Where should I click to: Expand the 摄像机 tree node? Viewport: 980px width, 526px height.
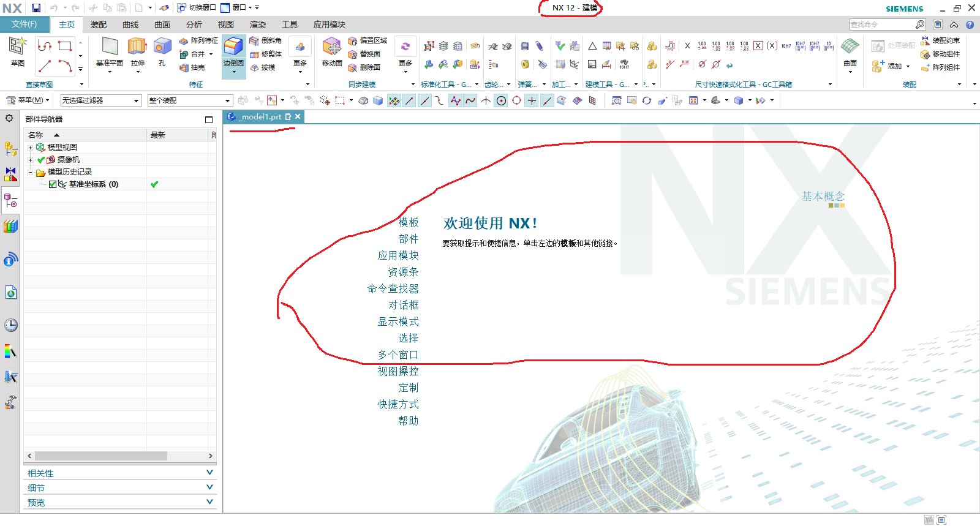pos(30,160)
